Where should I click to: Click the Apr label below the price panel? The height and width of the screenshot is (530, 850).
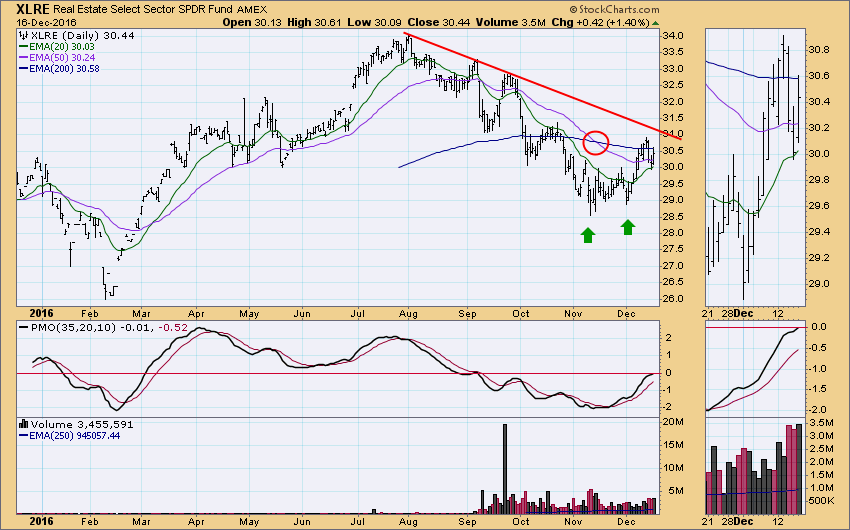[x=196, y=314]
